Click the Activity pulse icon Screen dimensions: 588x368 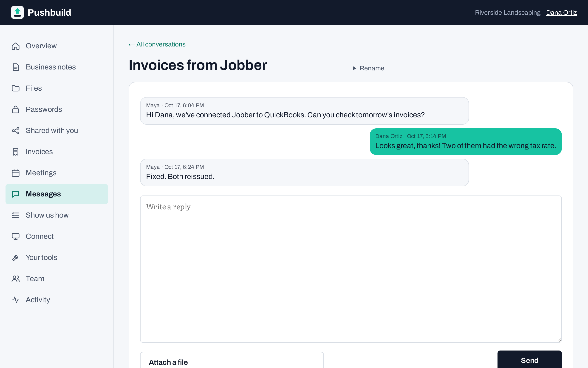pyautogui.click(x=16, y=300)
